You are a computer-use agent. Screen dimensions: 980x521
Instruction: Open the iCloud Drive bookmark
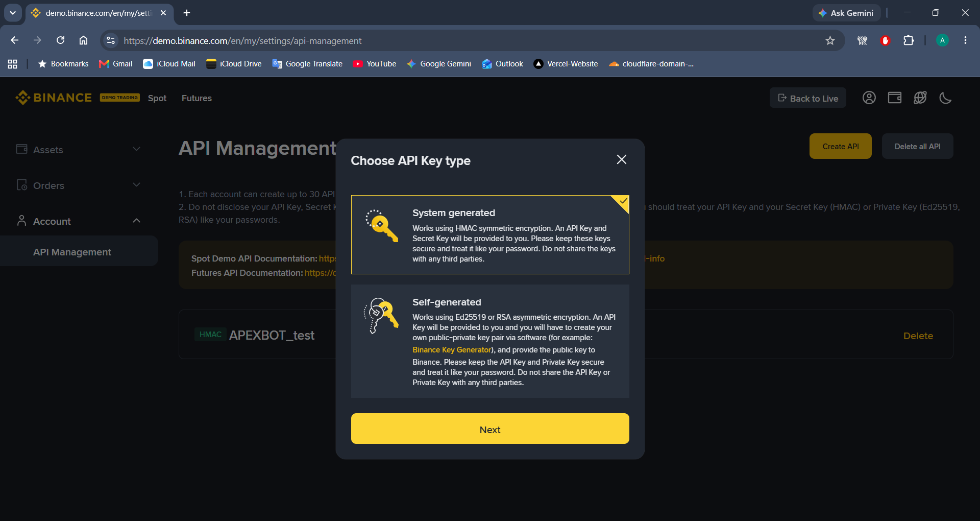[x=234, y=64]
